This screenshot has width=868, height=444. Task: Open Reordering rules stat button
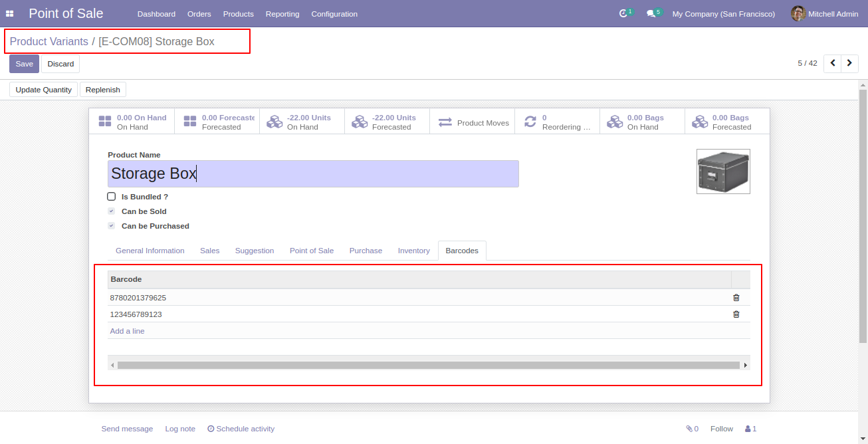coord(557,122)
